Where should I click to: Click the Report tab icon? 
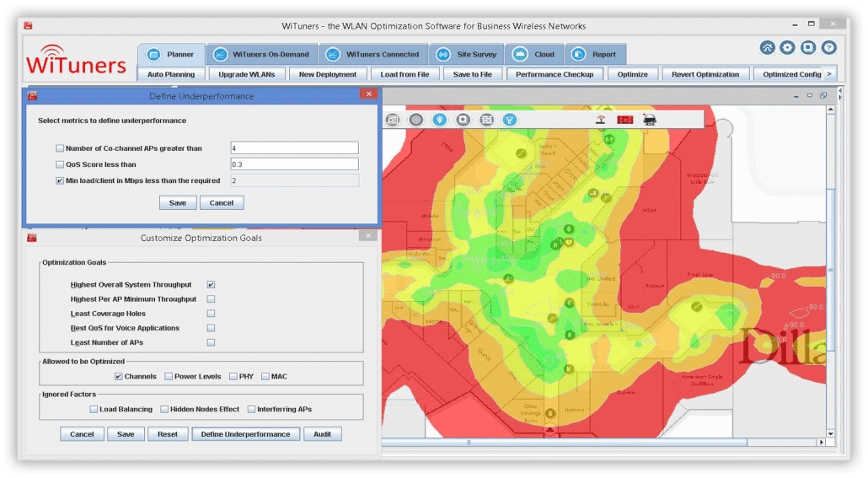click(x=578, y=54)
